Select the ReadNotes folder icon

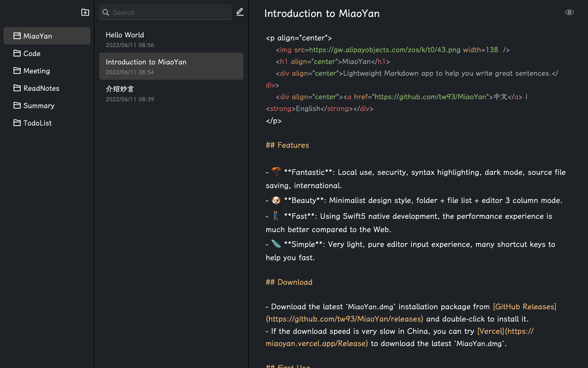tap(17, 88)
